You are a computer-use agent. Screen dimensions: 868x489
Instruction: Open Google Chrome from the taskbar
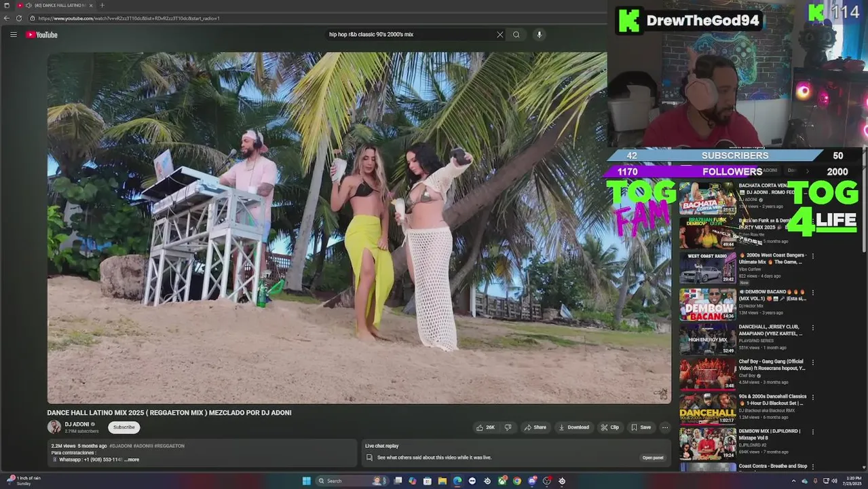[x=517, y=481]
